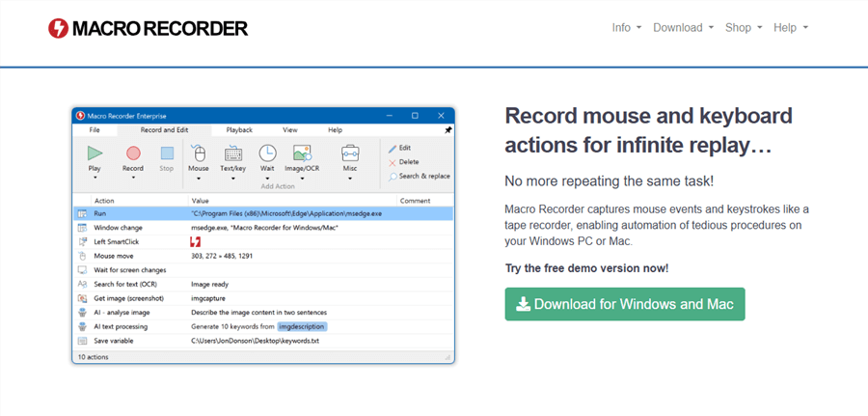The width and height of the screenshot is (868, 416).
Task: Expand the Info navigation dropdown
Action: pos(627,27)
